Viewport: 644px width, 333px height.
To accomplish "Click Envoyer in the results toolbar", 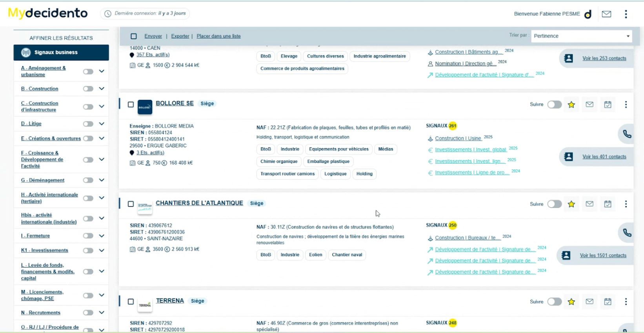I will click(x=153, y=36).
